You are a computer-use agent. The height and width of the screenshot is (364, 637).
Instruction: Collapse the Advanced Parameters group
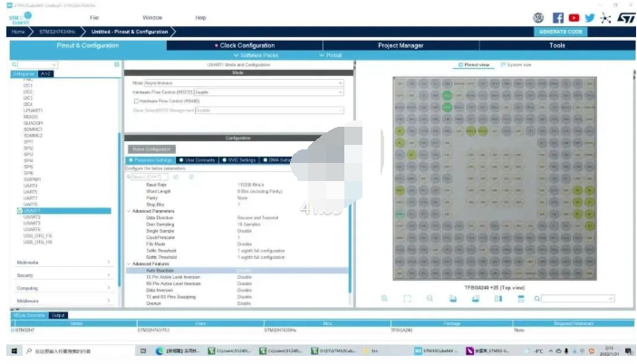[129, 211]
